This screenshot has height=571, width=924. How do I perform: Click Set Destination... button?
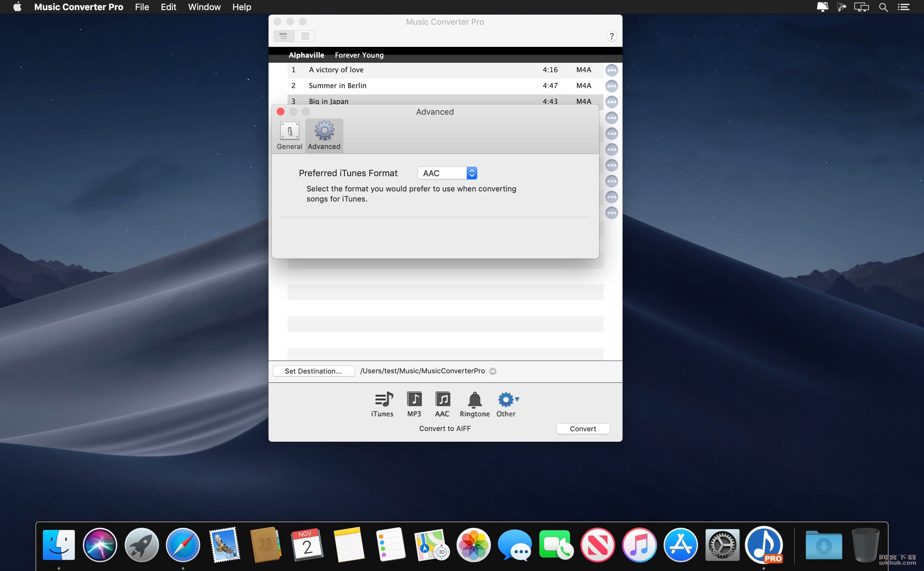pyautogui.click(x=313, y=371)
